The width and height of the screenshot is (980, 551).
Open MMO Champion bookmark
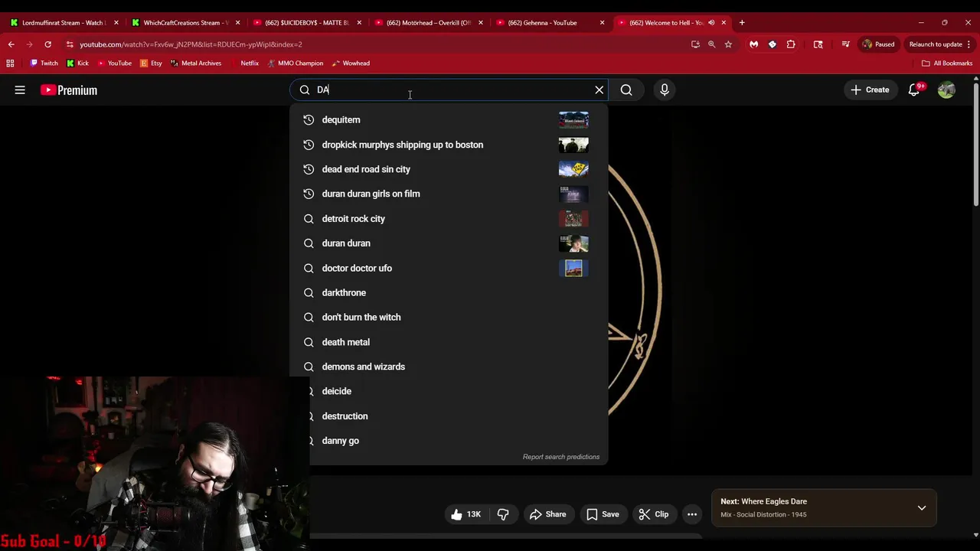(295, 64)
